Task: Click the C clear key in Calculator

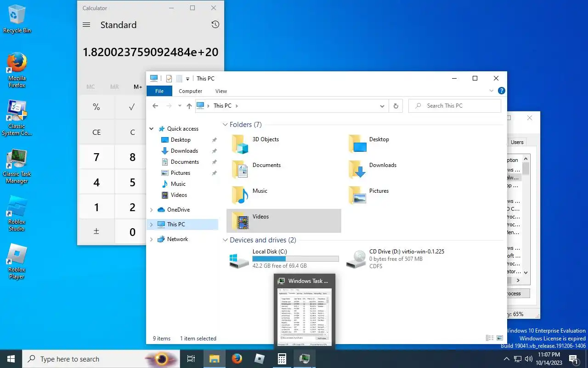Action: coord(132,132)
